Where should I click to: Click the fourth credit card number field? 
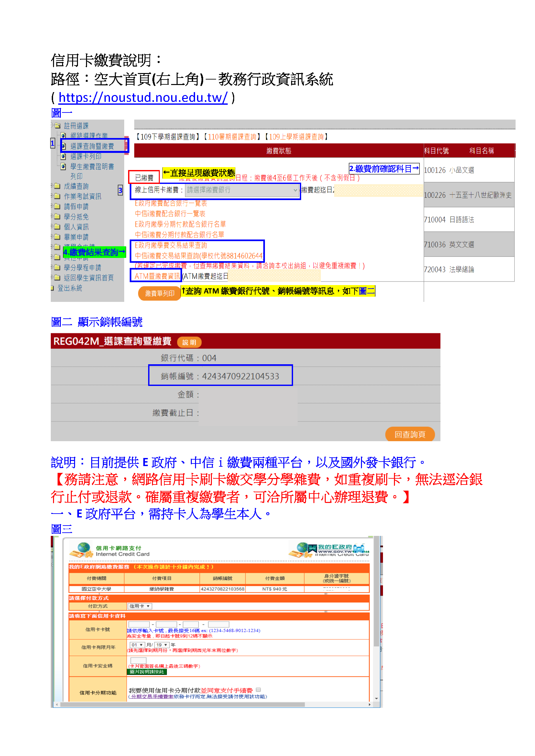pos(218,624)
